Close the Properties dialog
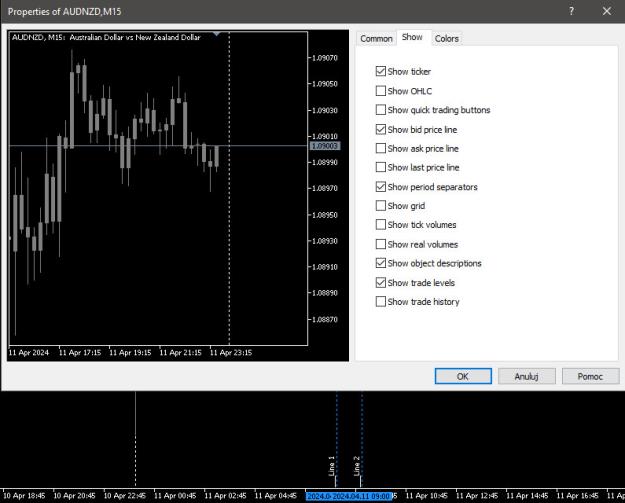625x503 pixels. pyautogui.click(x=607, y=11)
